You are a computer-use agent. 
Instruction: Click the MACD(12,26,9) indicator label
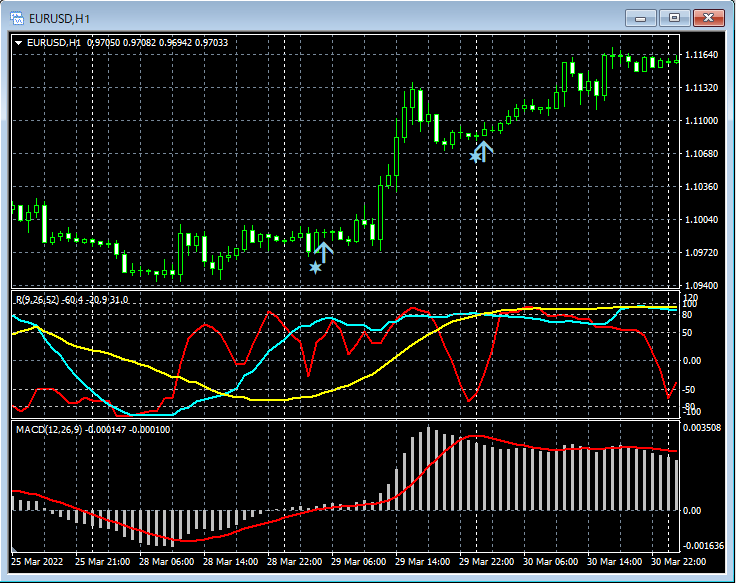click(47, 429)
